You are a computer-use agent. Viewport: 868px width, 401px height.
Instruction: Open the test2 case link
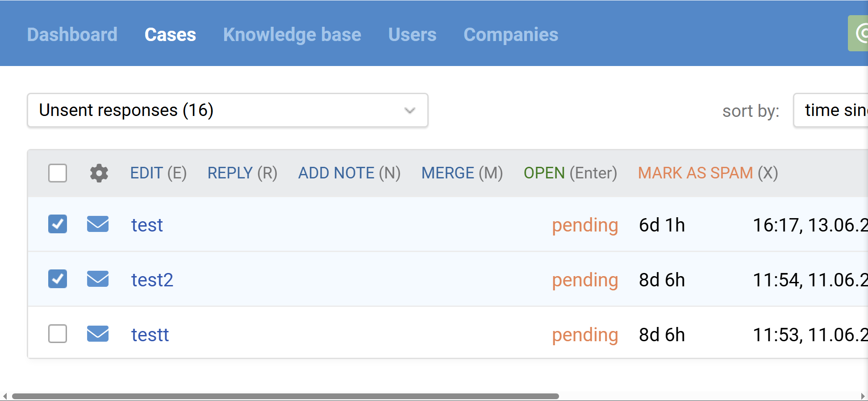152,280
